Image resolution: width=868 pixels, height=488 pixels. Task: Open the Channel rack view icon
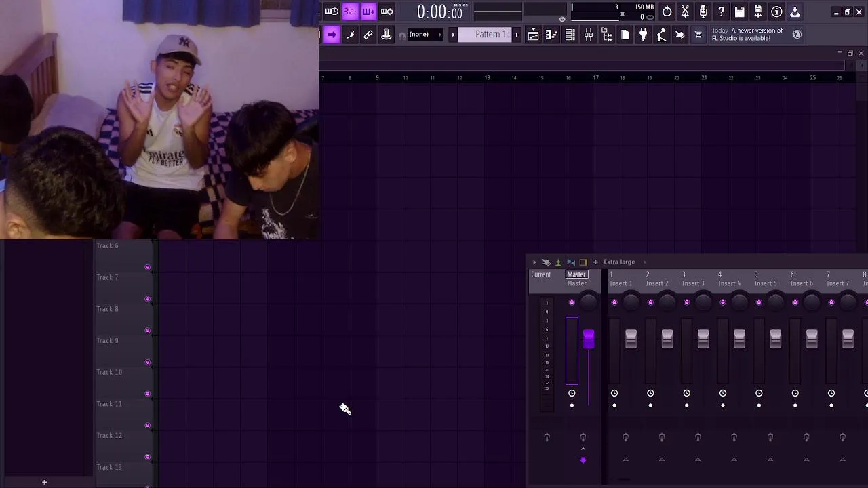point(570,35)
